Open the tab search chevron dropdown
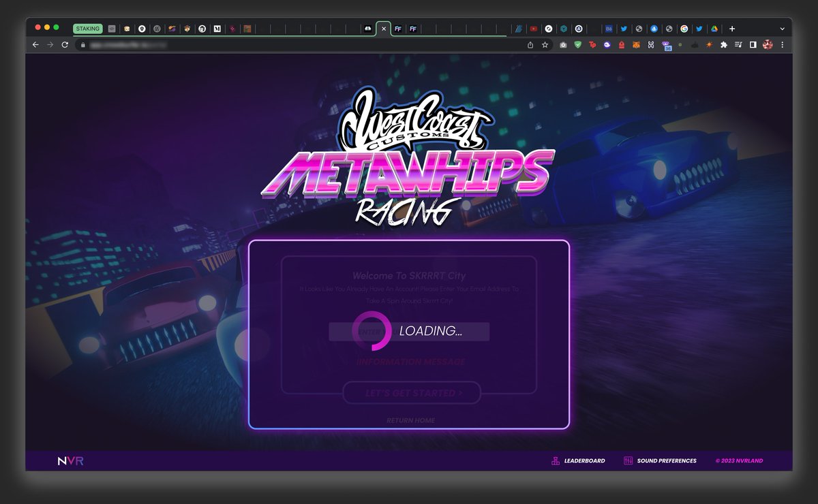The width and height of the screenshot is (818, 504). point(782,29)
